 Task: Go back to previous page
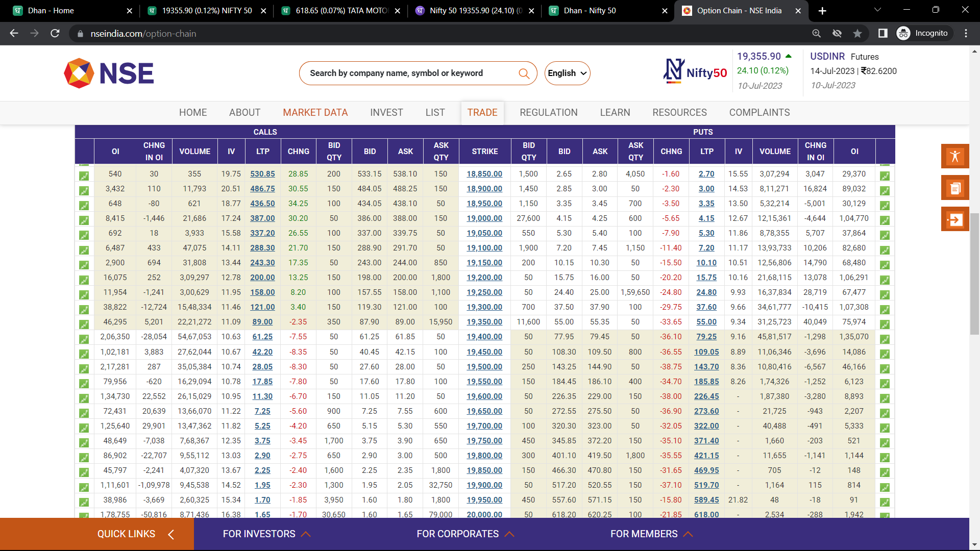pos(14,34)
